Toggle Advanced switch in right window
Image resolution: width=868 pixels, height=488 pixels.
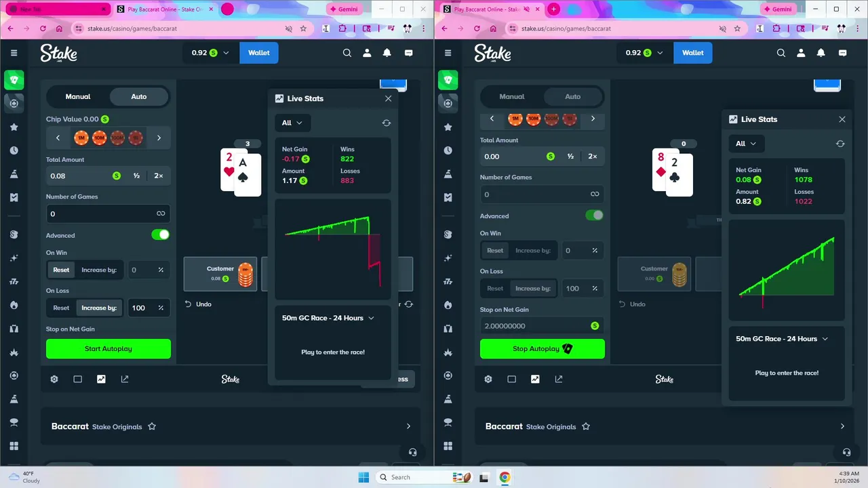(x=595, y=215)
